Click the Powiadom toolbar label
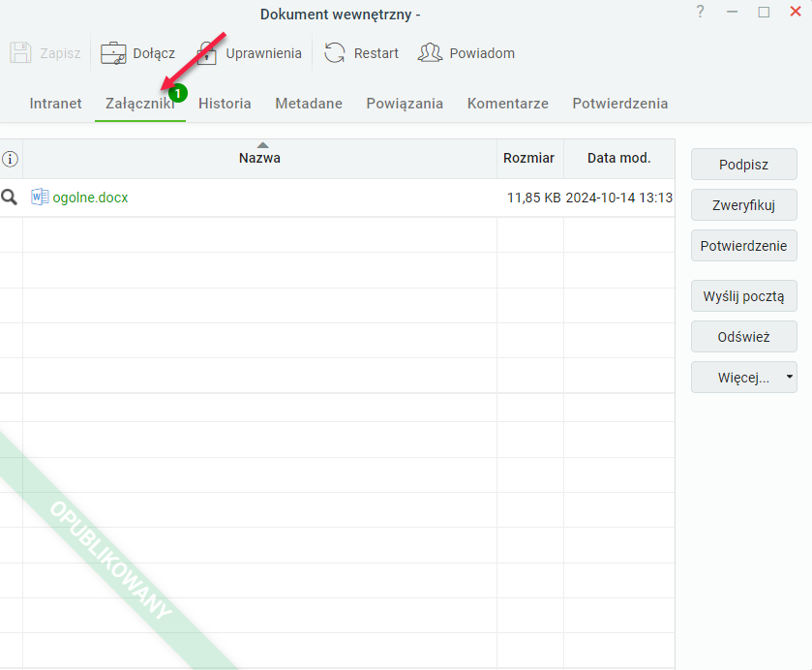This screenshot has height=670, width=812. (482, 53)
